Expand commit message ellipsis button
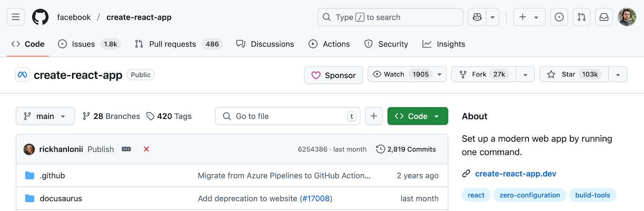 (126, 149)
